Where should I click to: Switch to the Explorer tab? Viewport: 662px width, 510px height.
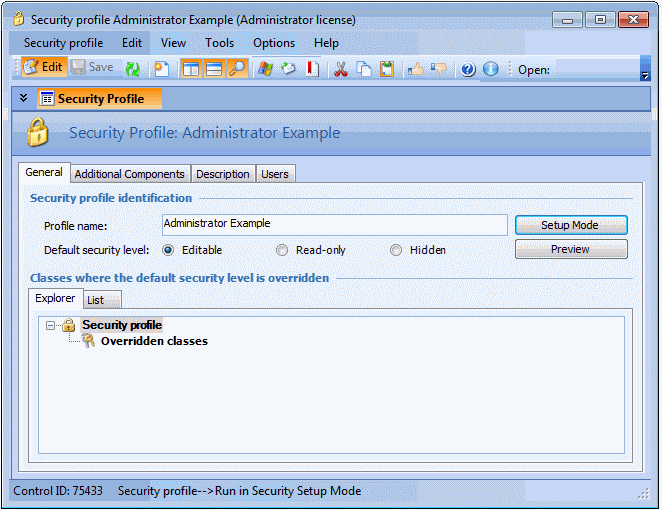click(55, 298)
